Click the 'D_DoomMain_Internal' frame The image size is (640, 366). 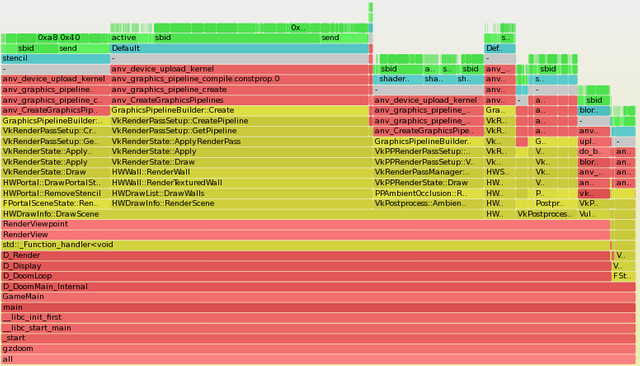point(318,286)
